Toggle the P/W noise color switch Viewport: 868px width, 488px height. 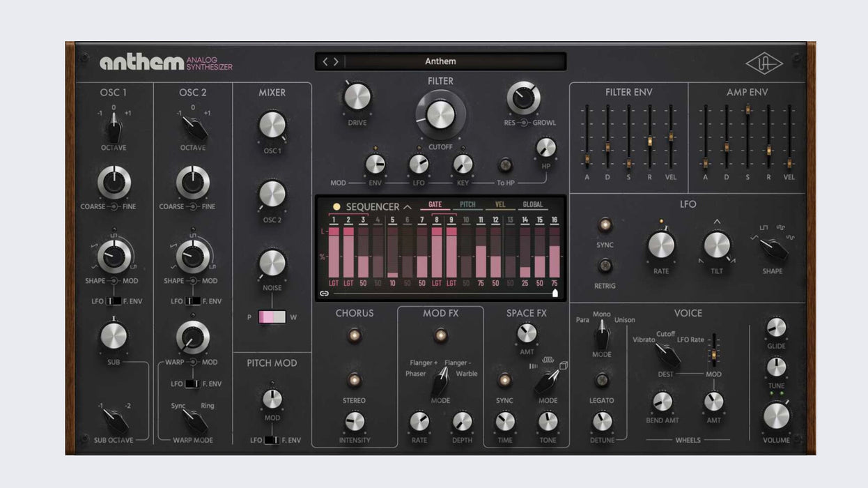[272, 317]
